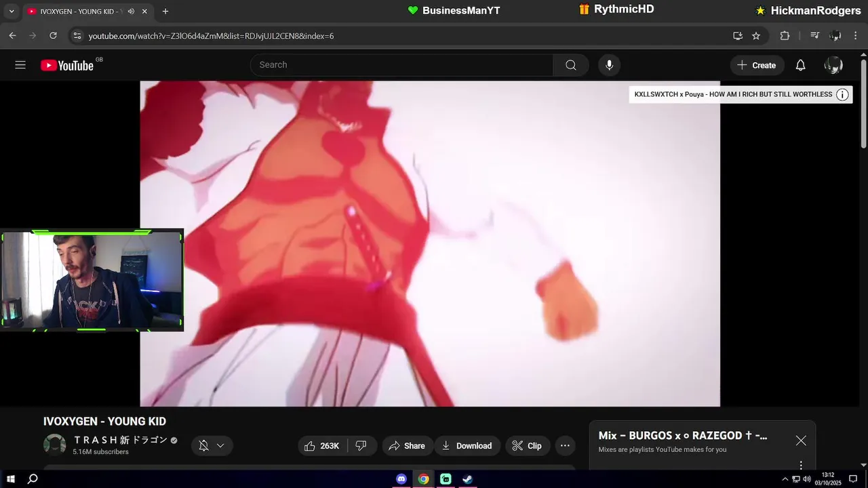Close the Mix playlist panel
The image size is (868, 488).
click(x=801, y=441)
